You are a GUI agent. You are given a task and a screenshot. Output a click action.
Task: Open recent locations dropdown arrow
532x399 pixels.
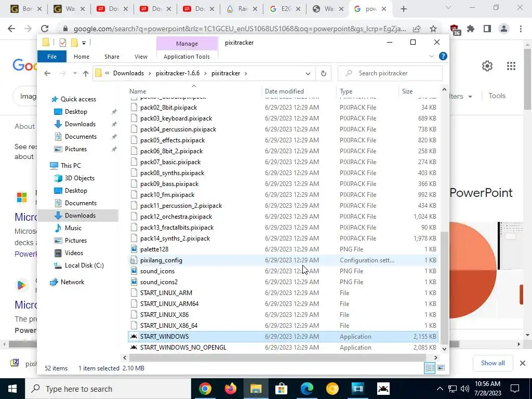click(x=75, y=73)
